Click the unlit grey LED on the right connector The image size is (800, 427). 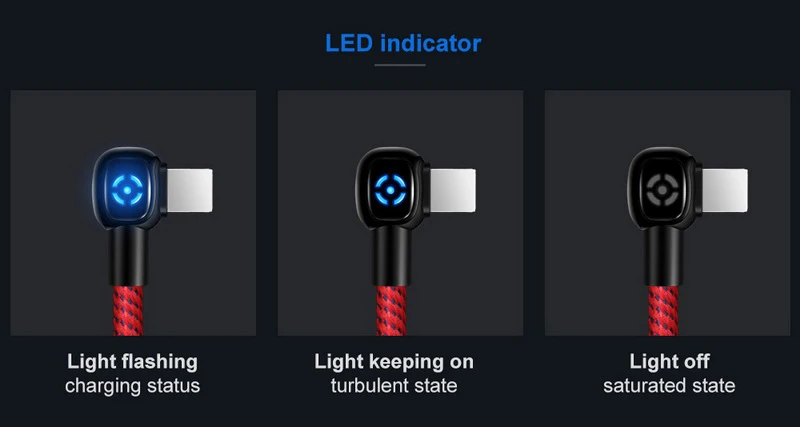(x=661, y=190)
